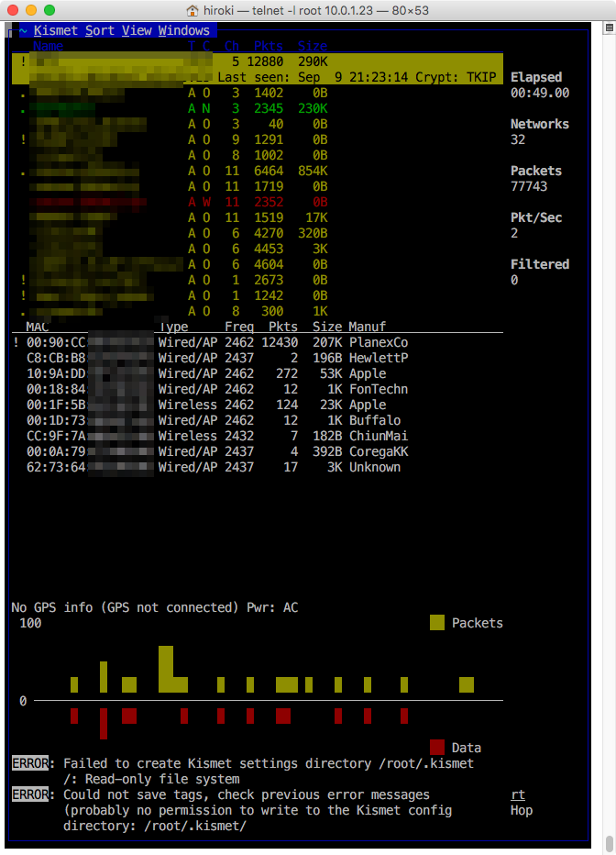Click the red Data legend swatch
Viewport: 616px width, 855px height.
pos(437,747)
